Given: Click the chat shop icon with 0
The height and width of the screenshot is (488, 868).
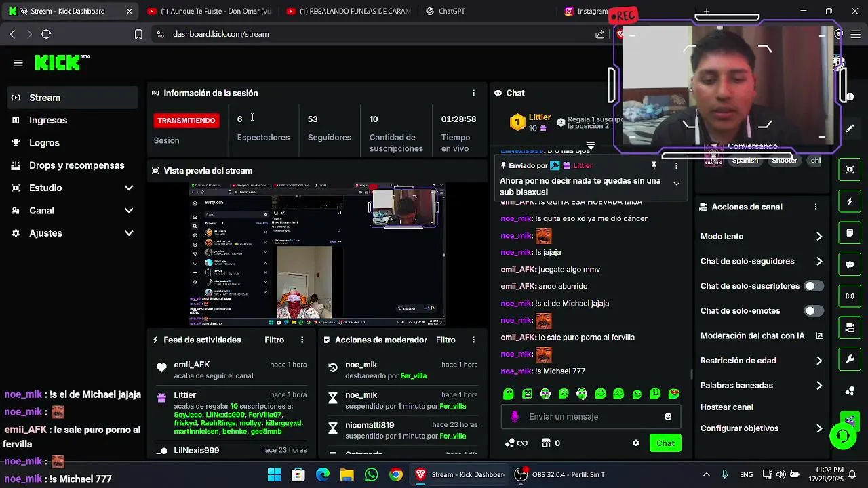Looking at the screenshot, I should pos(551,443).
